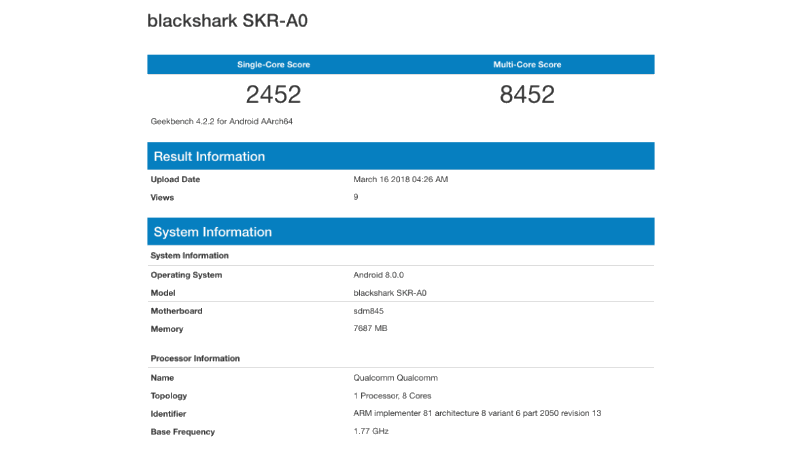This screenshot has width=800, height=450.
Task: Select the '7687 MB' memory value
Action: click(370, 329)
